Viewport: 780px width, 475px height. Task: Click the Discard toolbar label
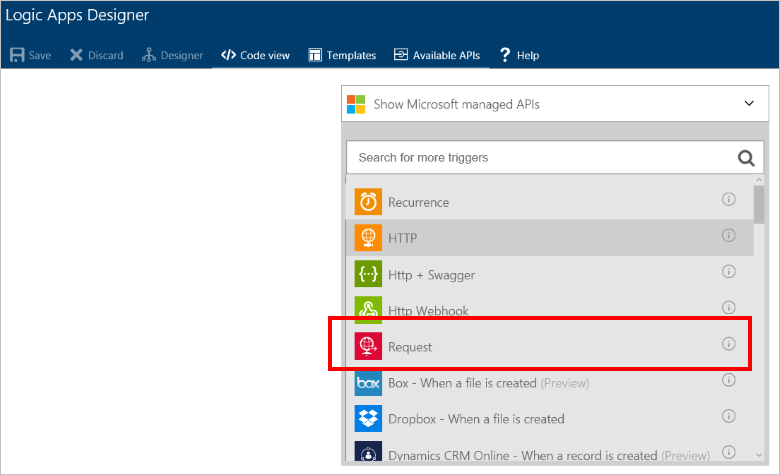(x=105, y=55)
